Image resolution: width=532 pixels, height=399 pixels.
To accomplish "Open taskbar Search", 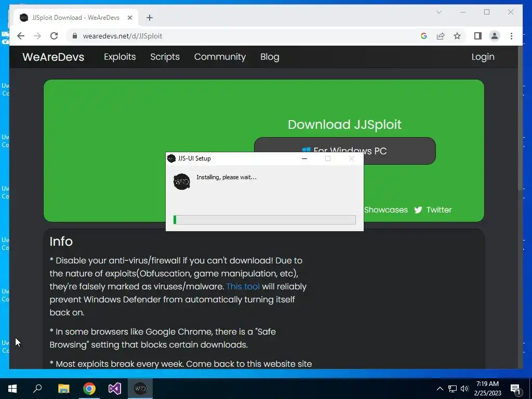I will coord(37,389).
